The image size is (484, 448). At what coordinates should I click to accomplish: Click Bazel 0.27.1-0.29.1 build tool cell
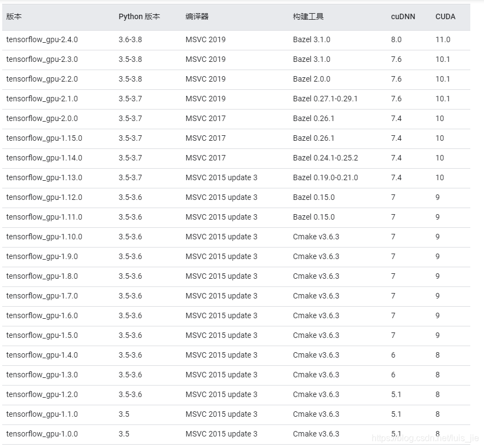tap(325, 99)
